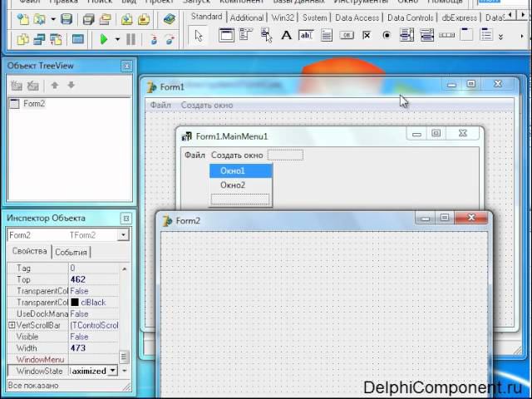
Task: Switch to the Data Access palette tab
Action: [357, 17]
